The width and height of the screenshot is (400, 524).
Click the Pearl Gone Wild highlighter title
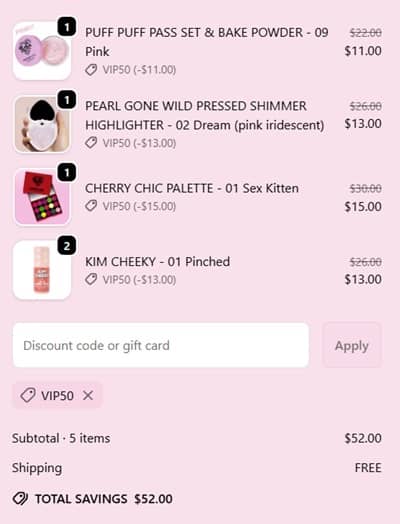pos(205,116)
